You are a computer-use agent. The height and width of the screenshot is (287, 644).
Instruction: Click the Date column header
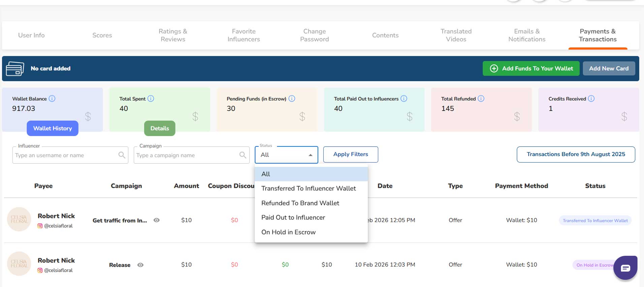(385, 186)
